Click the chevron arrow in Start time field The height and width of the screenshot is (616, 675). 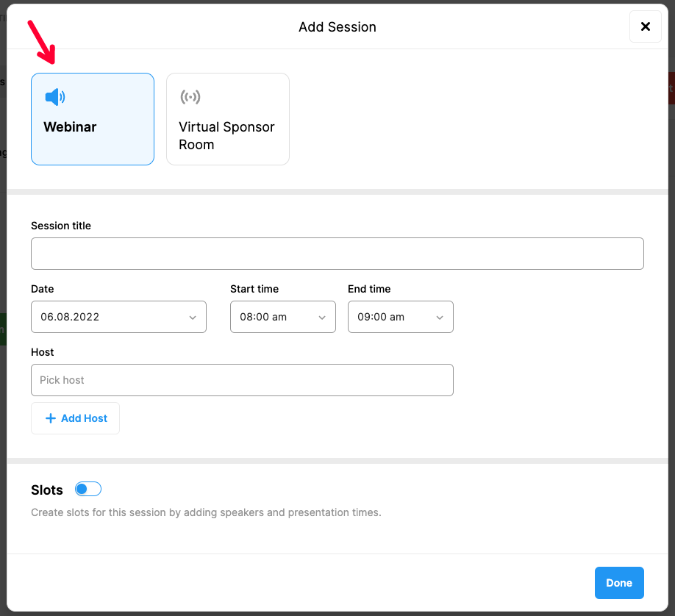click(x=322, y=318)
